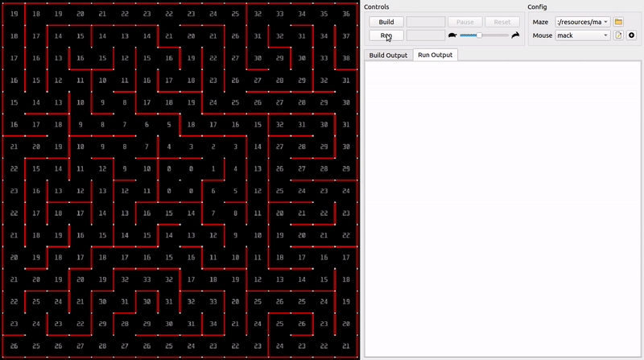Switch to the Build Output tab
The image size is (644, 360).
click(387, 55)
